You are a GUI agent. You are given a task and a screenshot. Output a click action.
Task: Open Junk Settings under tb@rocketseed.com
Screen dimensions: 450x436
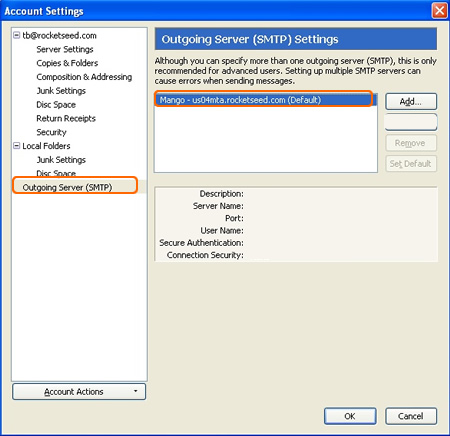point(61,91)
